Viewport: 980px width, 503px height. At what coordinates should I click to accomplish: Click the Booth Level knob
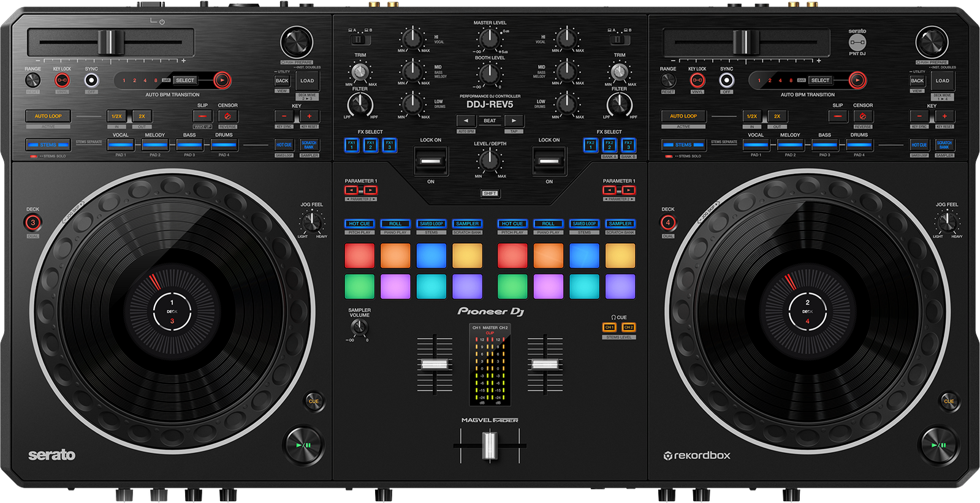(x=489, y=74)
